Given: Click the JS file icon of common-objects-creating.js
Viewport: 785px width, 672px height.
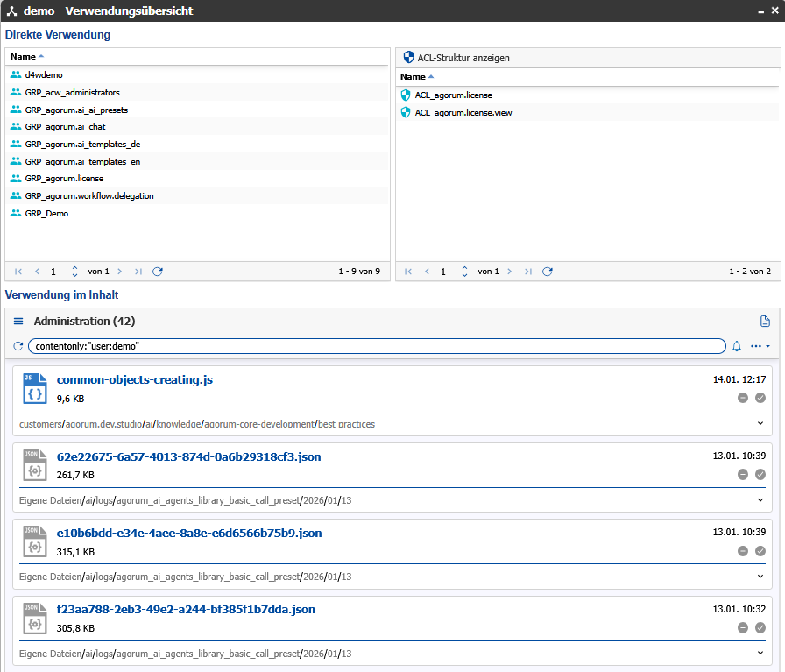Looking at the screenshot, I should 34,389.
